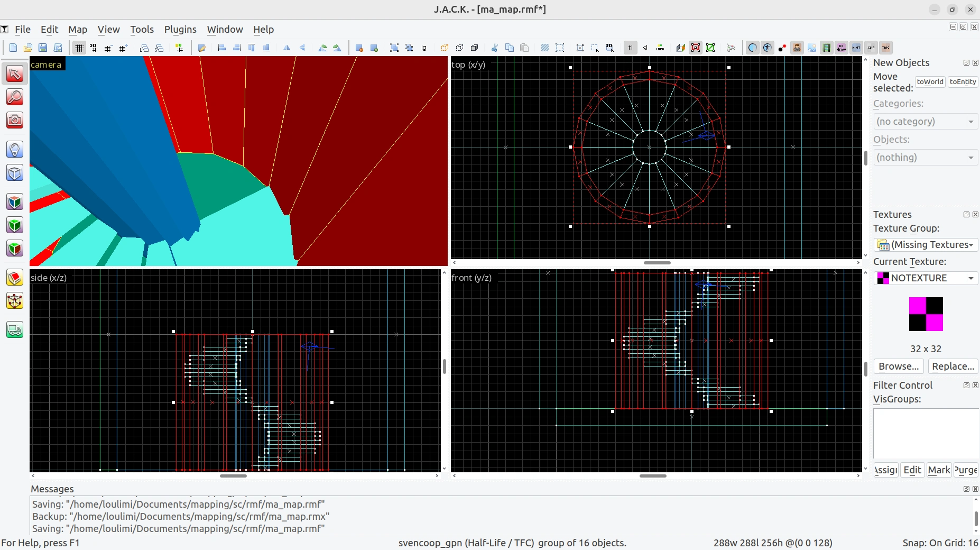This screenshot has height=550, width=980.
Task: Open the Objects '(nothing)' dropdown
Action: pyautogui.click(x=925, y=157)
